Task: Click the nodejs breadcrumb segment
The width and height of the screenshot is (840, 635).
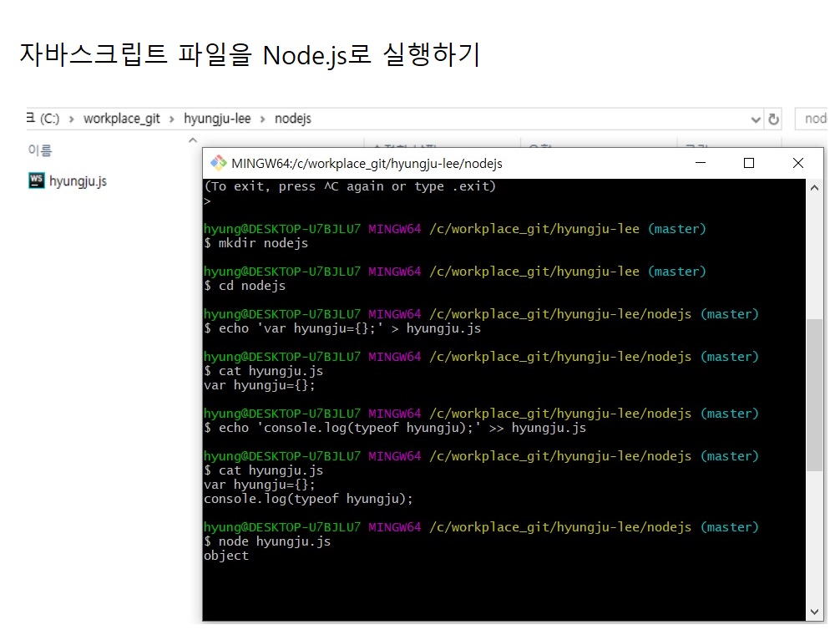Action: click(x=292, y=119)
